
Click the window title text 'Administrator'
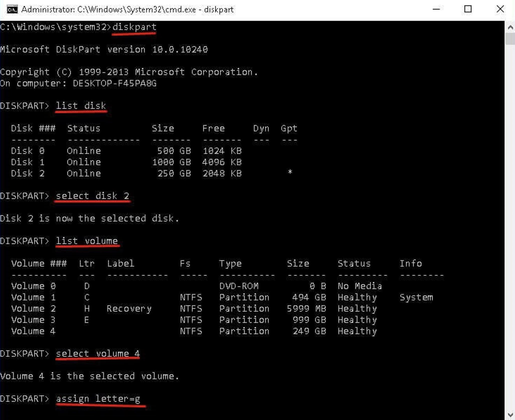pos(48,10)
